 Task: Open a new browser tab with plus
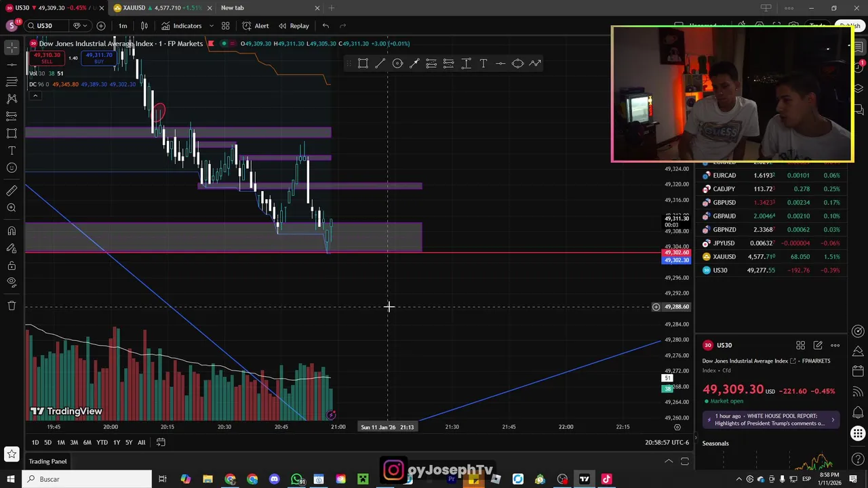(x=332, y=7)
